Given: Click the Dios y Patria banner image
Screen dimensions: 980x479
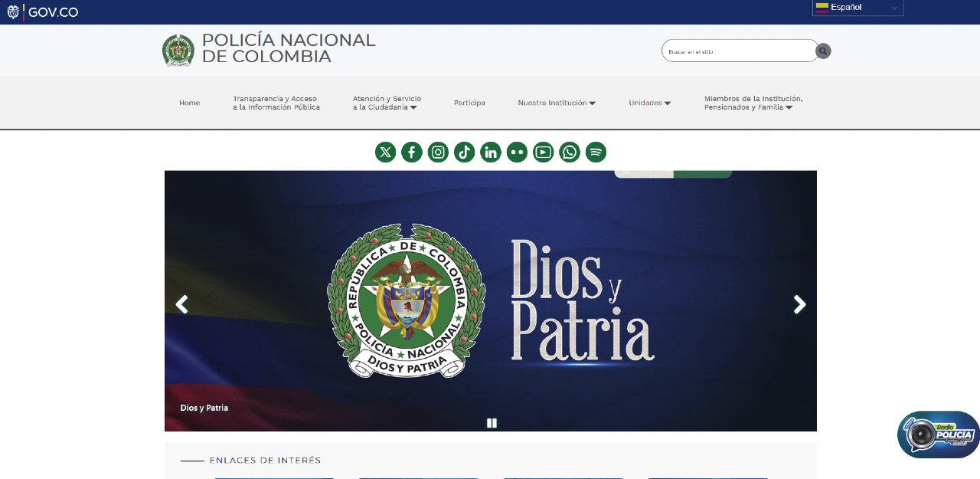Looking at the screenshot, I should [x=490, y=300].
